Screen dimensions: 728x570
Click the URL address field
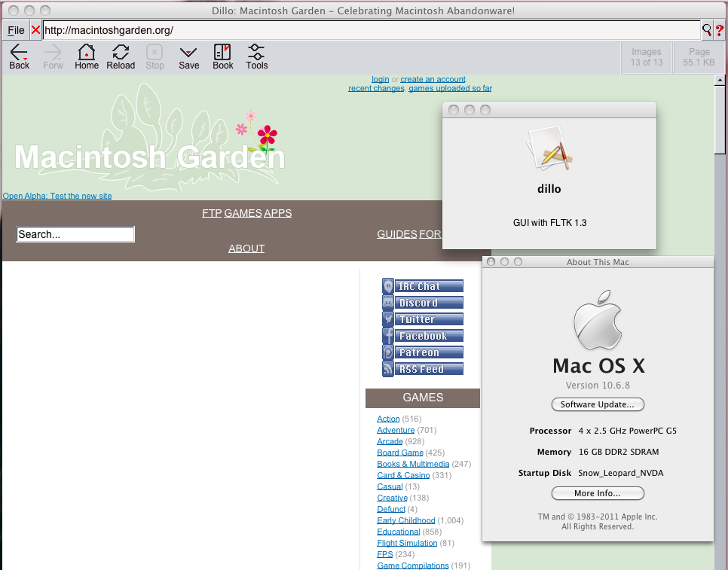coord(372,30)
